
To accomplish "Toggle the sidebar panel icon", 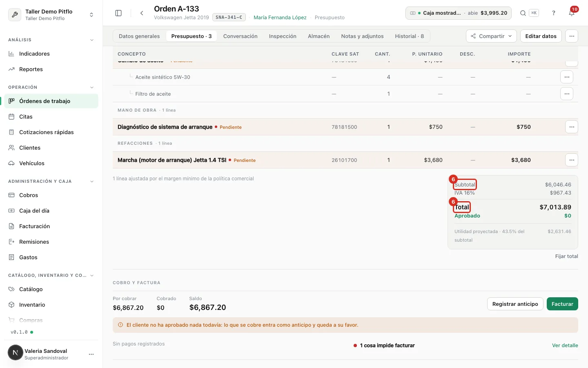I will coord(118,13).
